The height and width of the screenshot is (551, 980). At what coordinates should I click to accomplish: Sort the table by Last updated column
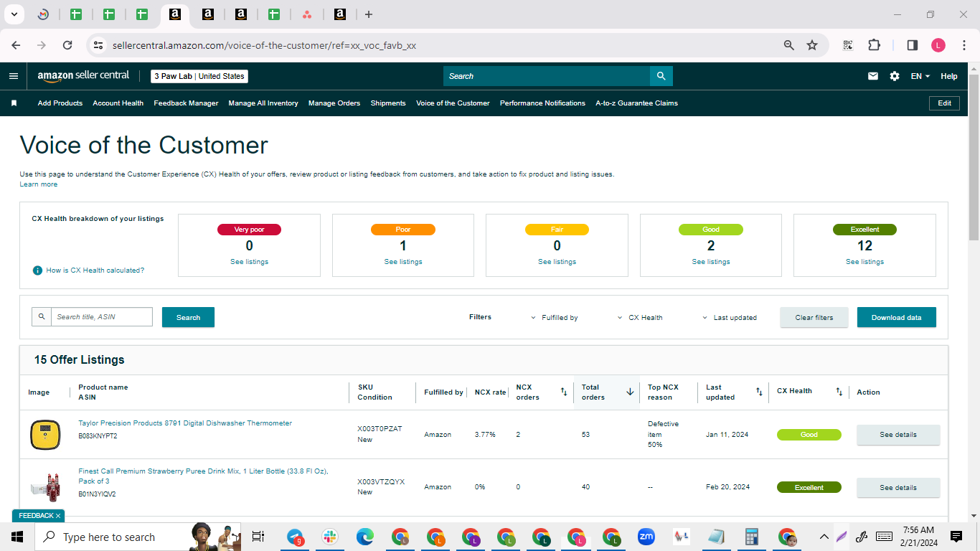point(759,392)
